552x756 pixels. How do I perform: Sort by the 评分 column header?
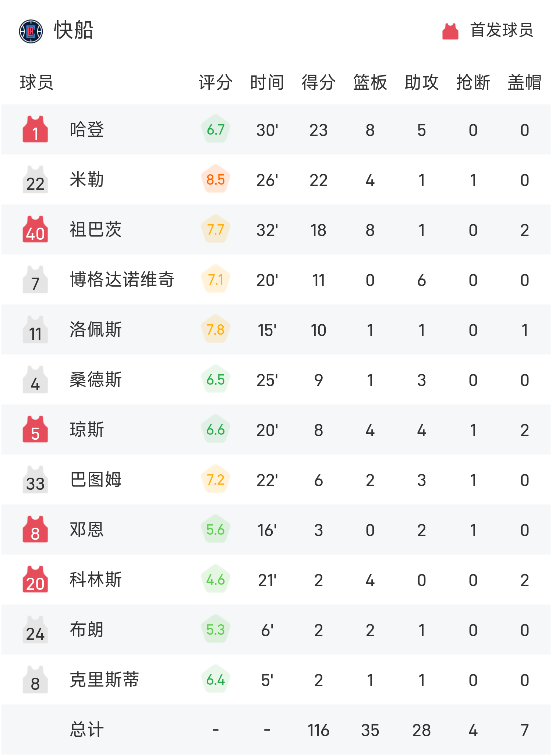point(216,82)
